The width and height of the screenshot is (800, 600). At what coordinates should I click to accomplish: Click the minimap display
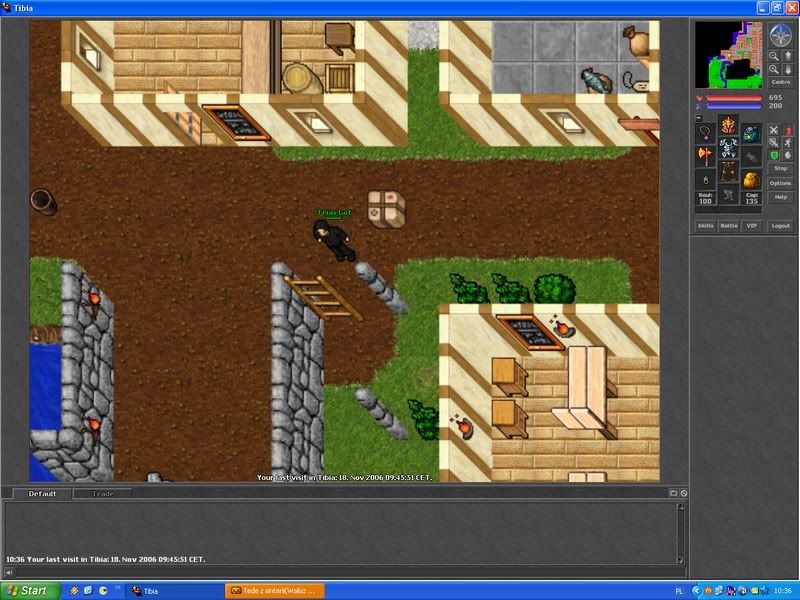pyautogui.click(x=729, y=55)
